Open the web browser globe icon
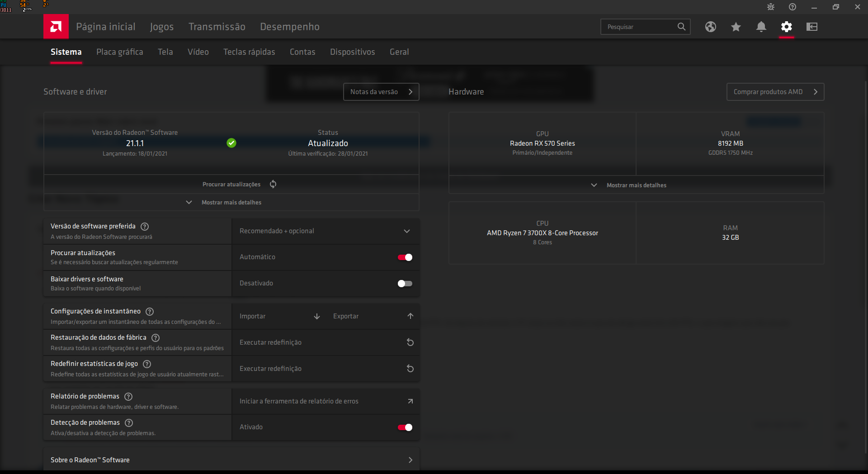 [711, 27]
